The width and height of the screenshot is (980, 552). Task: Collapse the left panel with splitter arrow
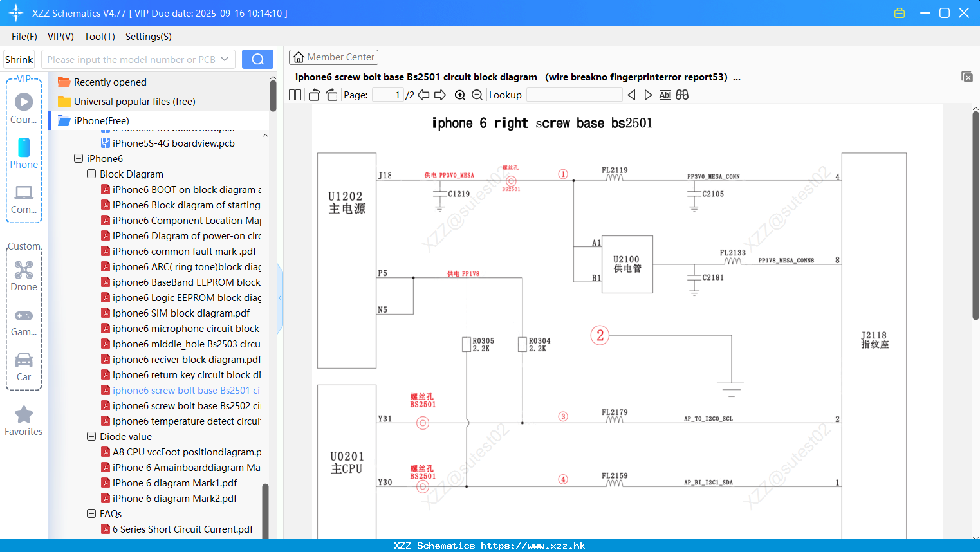tap(280, 298)
